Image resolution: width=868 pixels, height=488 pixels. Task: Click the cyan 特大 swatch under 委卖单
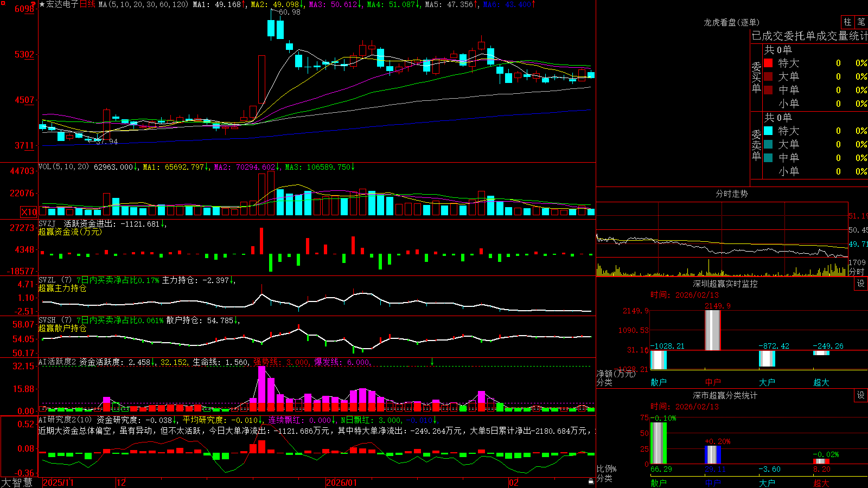pos(768,131)
